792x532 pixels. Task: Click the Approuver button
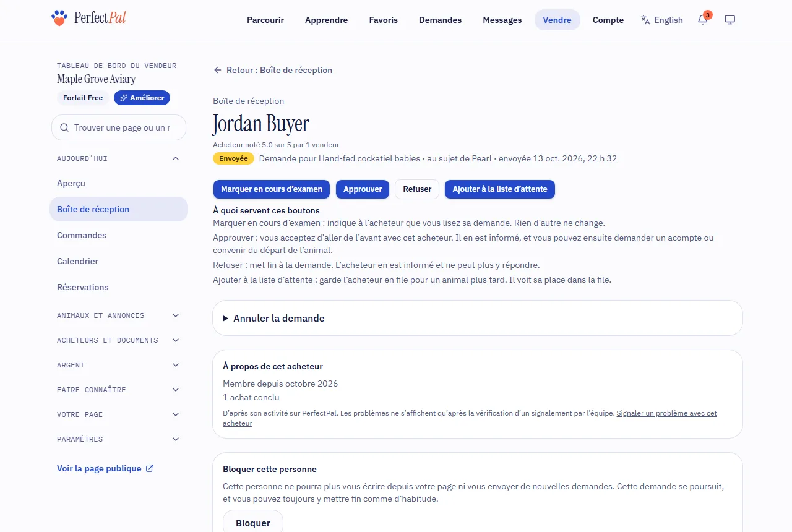pyautogui.click(x=363, y=189)
